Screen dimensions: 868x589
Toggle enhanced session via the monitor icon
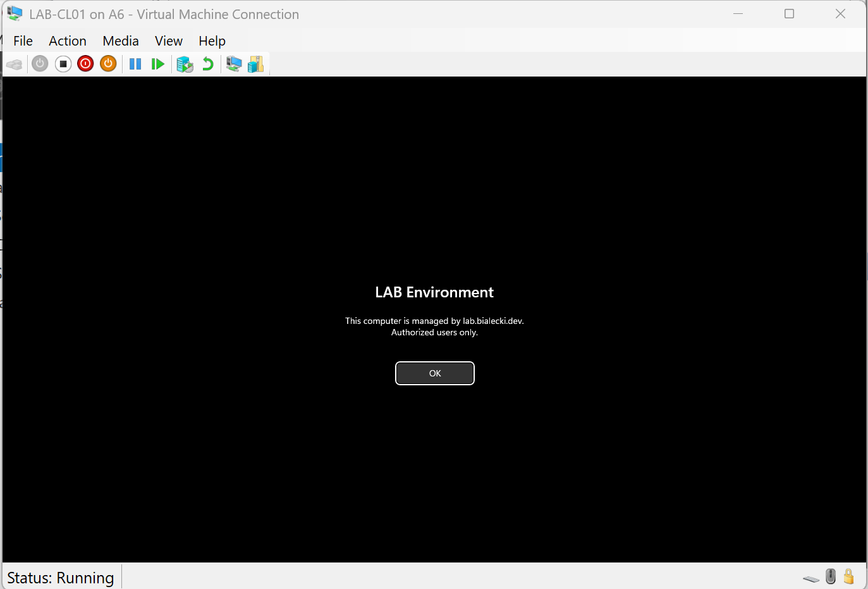(x=234, y=64)
